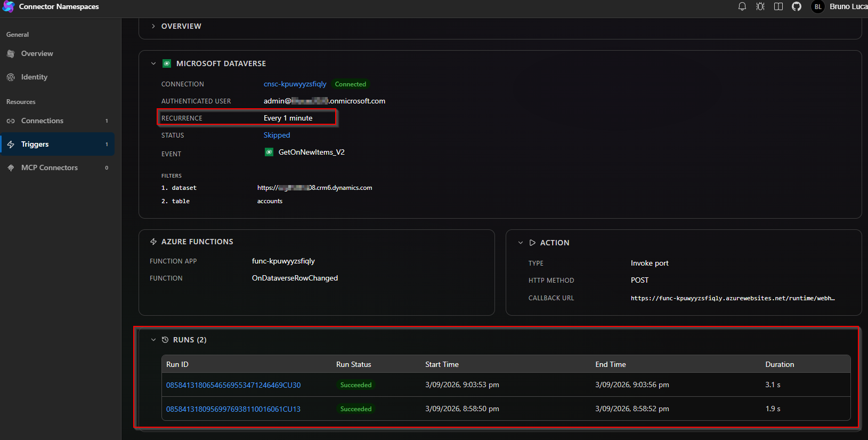Click end time 8:58:52 pm
868x440 pixels.
632,409
